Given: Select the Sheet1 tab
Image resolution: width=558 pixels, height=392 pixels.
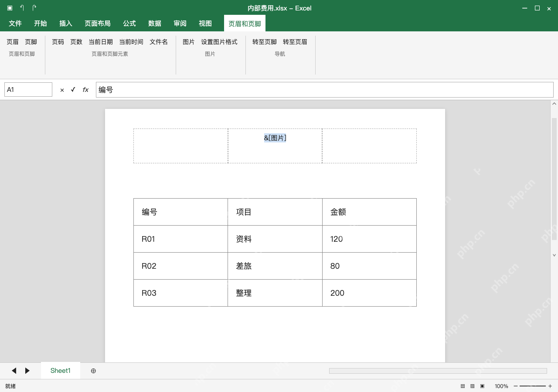Looking at the screenshot, I should click(x=61, y=371).
